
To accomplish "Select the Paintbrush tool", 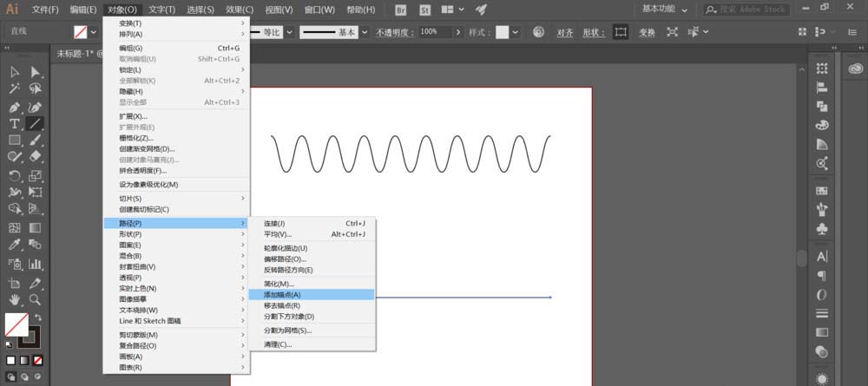I will 36,141.
